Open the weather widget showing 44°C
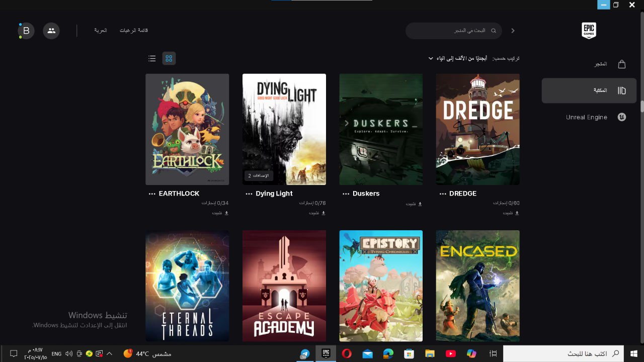 [x=147, y=353]
